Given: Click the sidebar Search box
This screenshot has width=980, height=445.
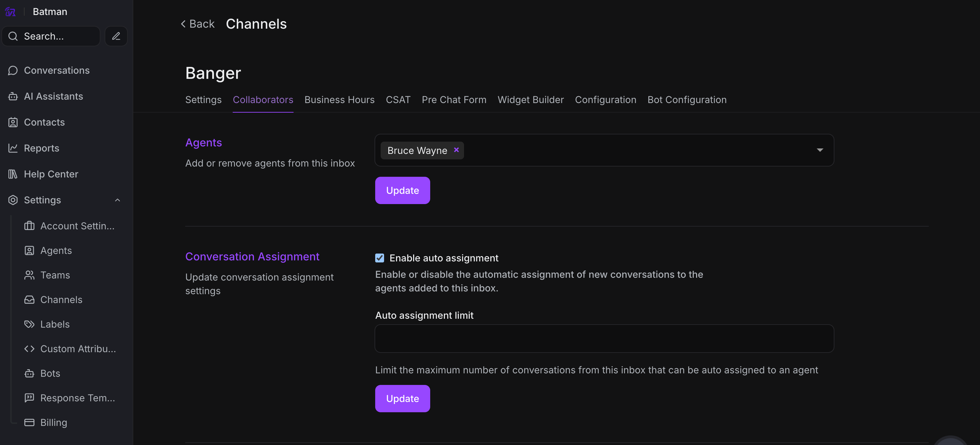Looking at the screenshot, I should pos(51,36).
